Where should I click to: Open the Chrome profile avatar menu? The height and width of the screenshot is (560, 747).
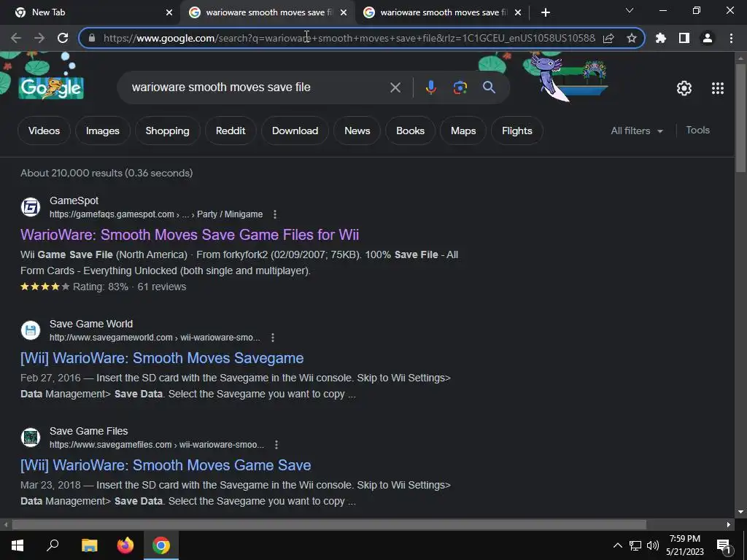[x=708, y=38]
